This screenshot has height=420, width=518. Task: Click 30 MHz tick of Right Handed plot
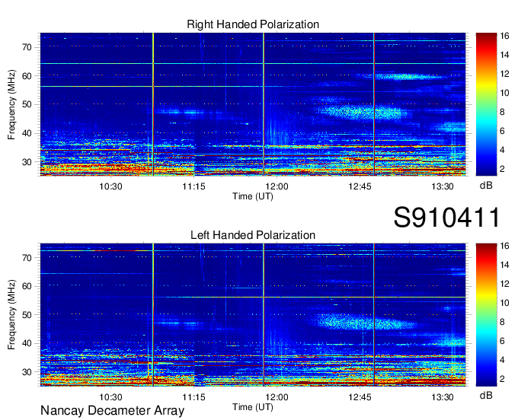(27, 162)
